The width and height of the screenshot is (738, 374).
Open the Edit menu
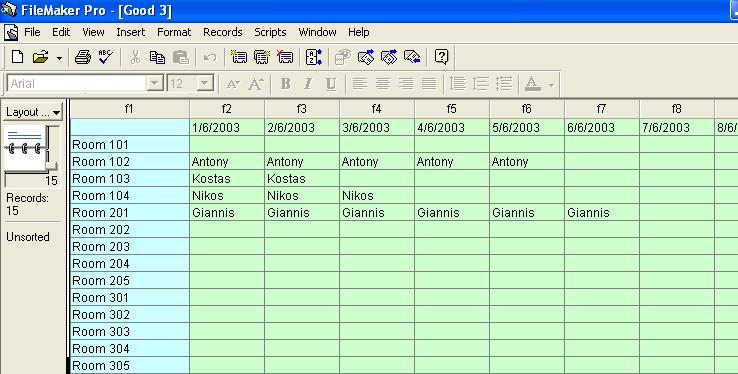[61, 32]
